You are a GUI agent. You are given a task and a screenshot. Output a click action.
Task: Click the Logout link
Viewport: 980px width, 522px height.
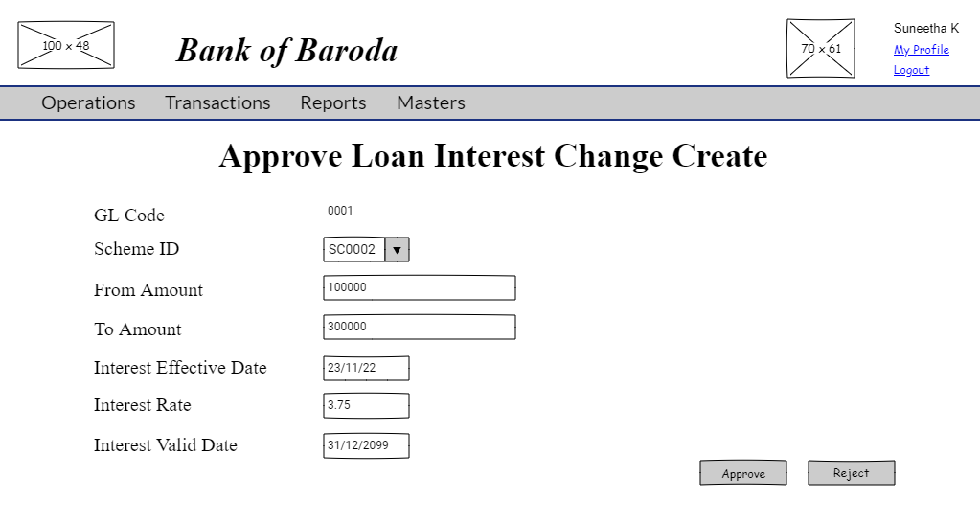pyautogui.click(x=911, y=70)
